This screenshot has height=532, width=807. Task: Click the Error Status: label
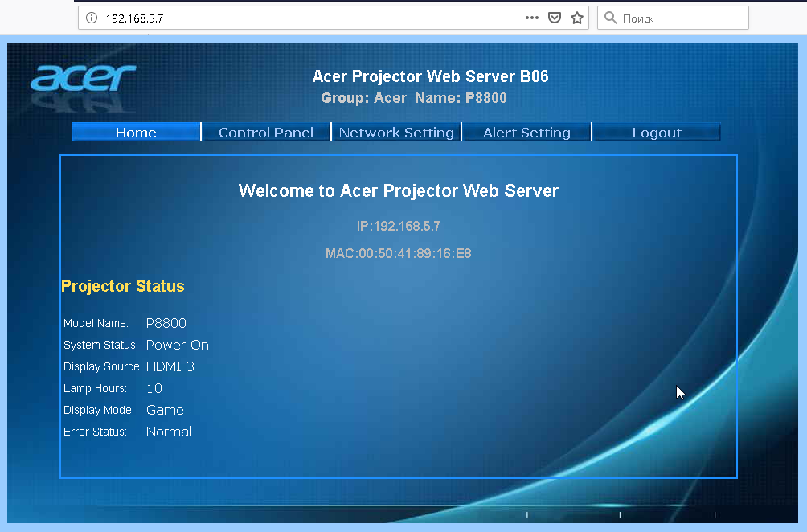click(95, 432)
